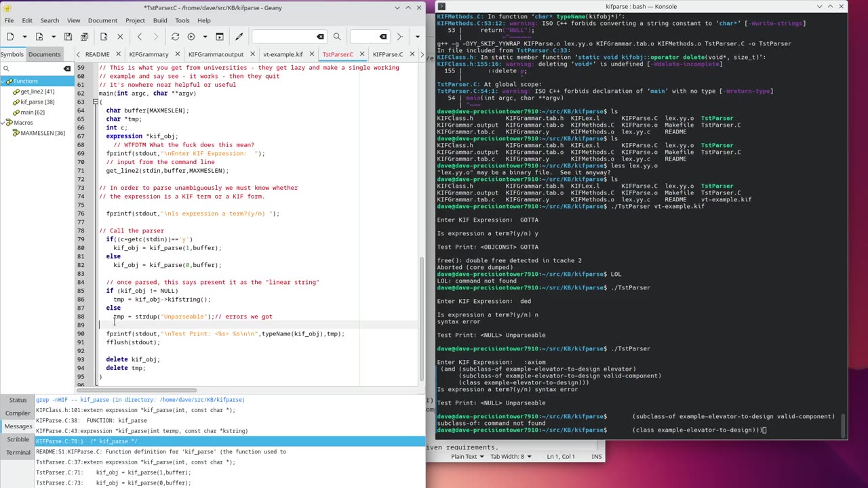Click the circular-arrows Compile icon
868x488 pixels.
(175, 37)
